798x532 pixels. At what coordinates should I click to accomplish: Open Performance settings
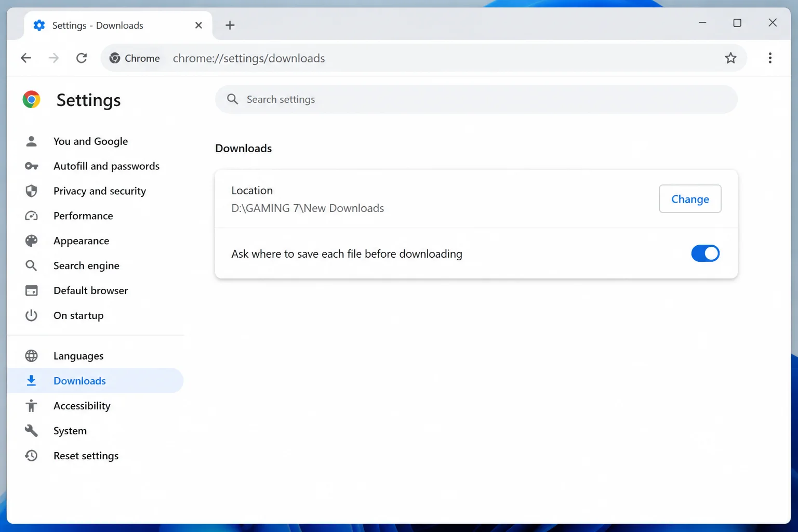pyautogui.click(x=95, y=216)
